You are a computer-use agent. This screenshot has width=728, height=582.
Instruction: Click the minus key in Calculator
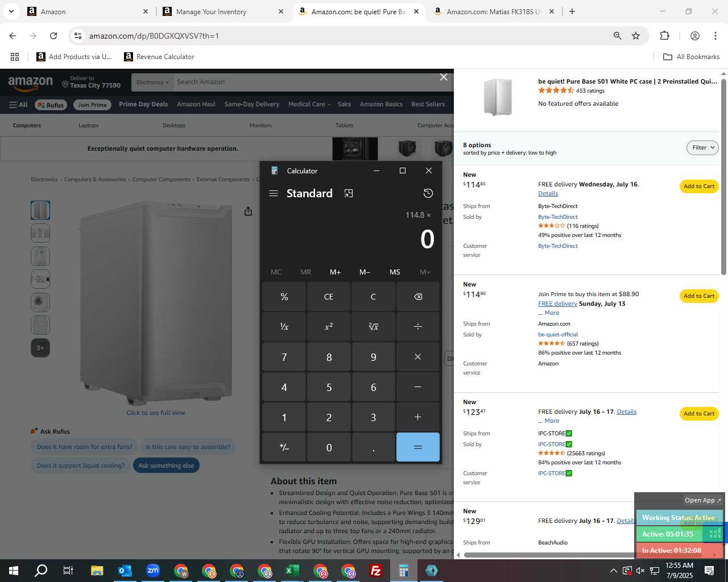coord(418,387)
